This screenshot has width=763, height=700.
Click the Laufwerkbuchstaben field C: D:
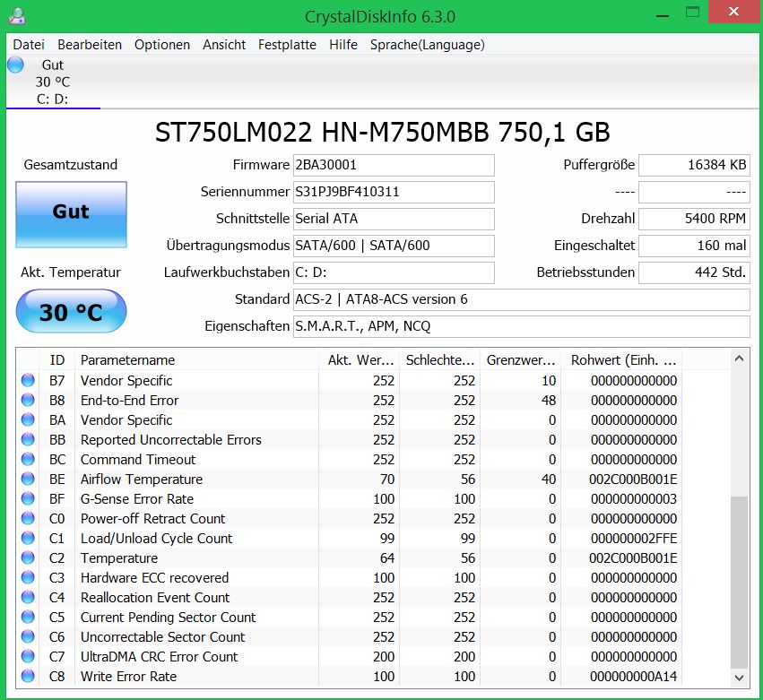[394, 272]
